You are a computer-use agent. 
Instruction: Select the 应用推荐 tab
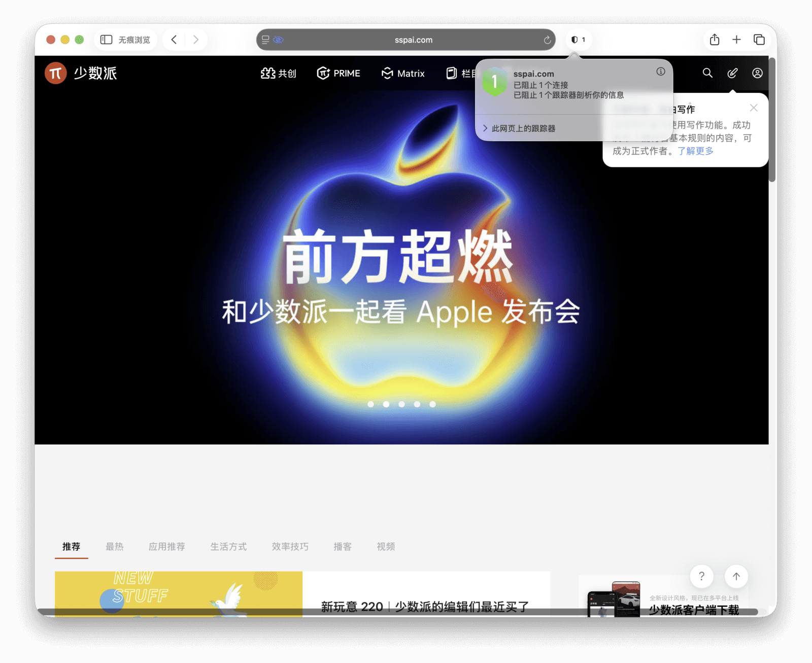click(x=166, y=546)
